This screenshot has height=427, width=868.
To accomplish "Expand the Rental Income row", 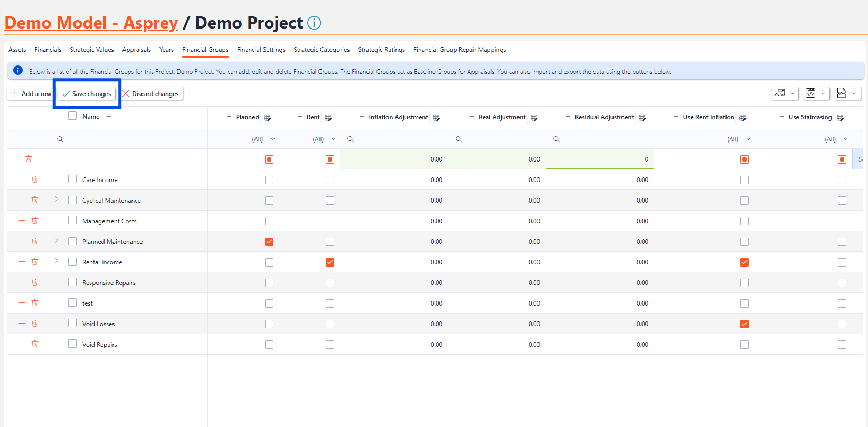I will [56, 261].
